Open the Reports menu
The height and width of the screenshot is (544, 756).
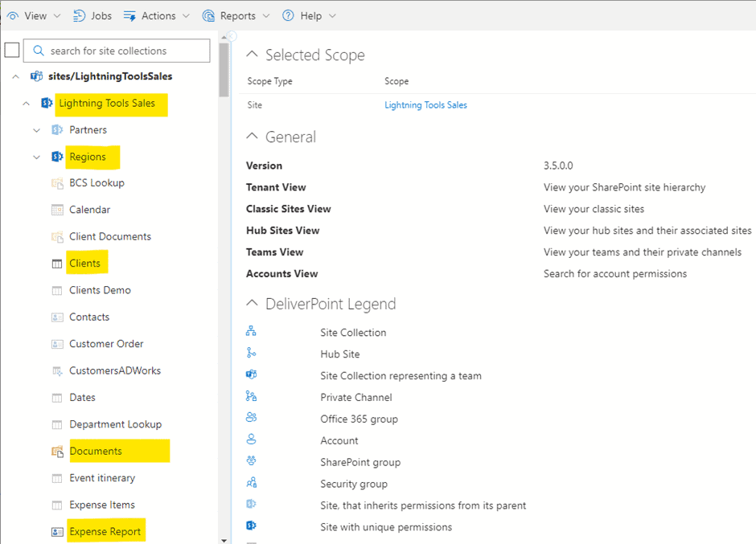[x=237, y=16]
